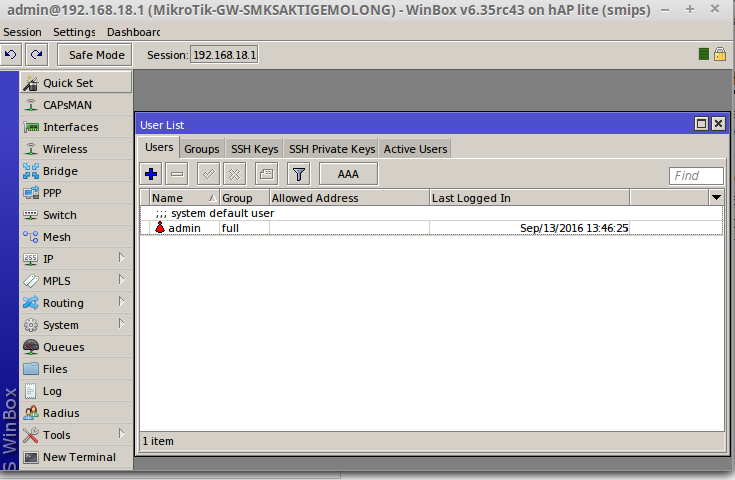
Task: Open the Routing sidebar item
Action: click(x=76, y=303)
